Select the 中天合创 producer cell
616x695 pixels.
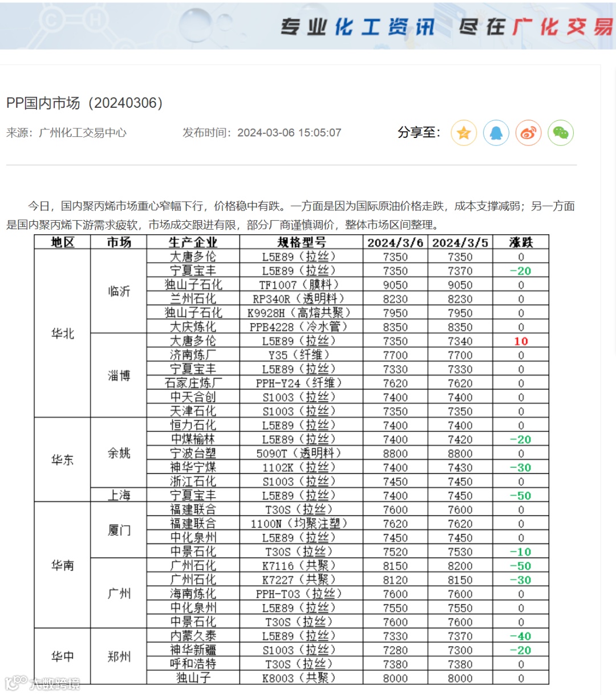point(193,397)
